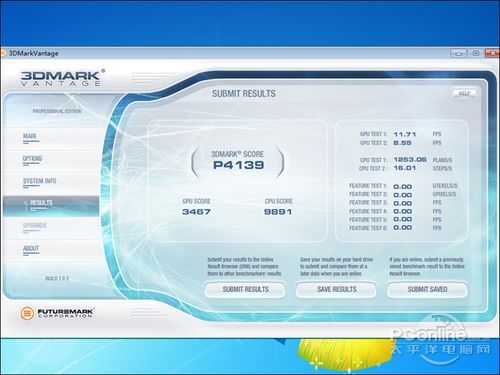The height and width of the screenshot is (375, 500).
Task: Click GPU Test 2 value 8.55
Action: pyautogui.click(x=402, y=143)
